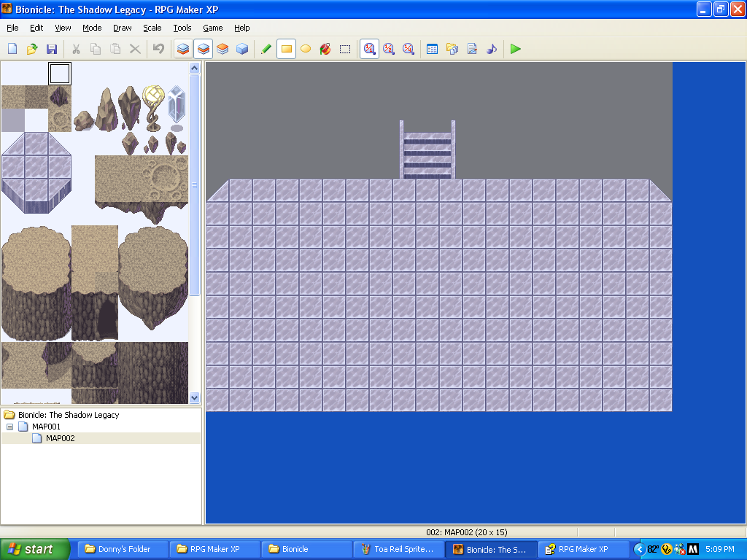Select the Flood Fill tool
Viewport: 747px width, 560px height.
pos(325,49)
